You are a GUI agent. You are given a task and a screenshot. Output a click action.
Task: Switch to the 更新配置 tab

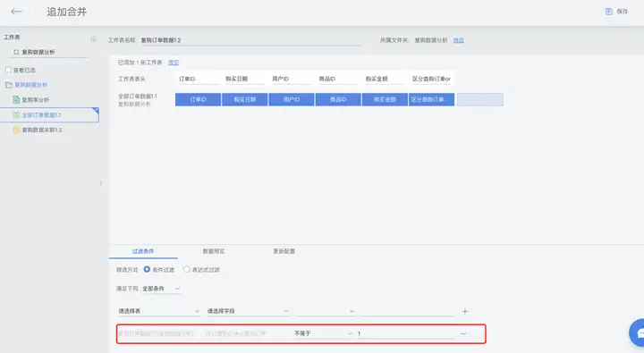pyautogui.click(x=284, y=251)
